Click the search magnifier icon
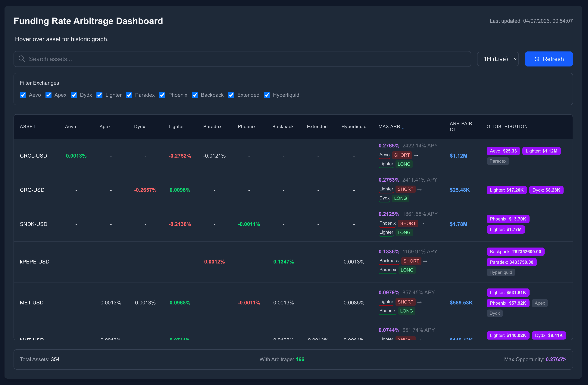588x385 pixels. pos(22,59)
